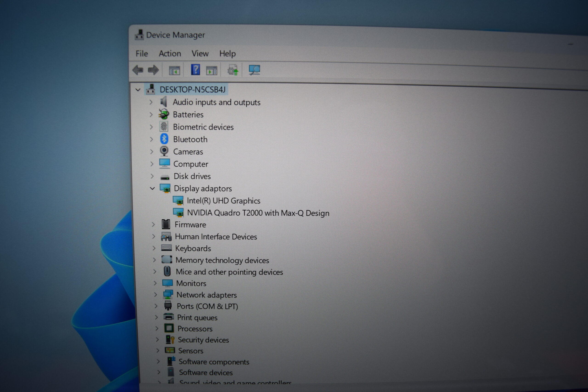Click the Update device driver toolbar icon
The height and width of the screenshot is (392, 588).
tap(233, 70)
